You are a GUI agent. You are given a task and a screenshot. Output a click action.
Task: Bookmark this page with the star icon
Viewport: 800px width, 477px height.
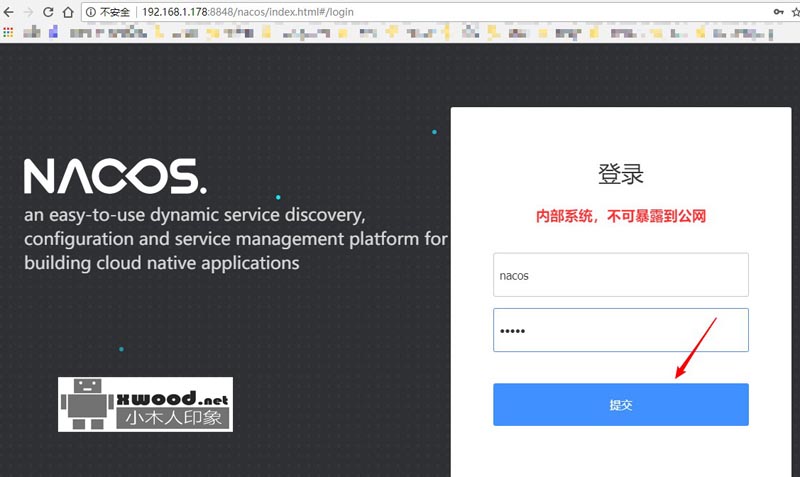click(794, 12)
